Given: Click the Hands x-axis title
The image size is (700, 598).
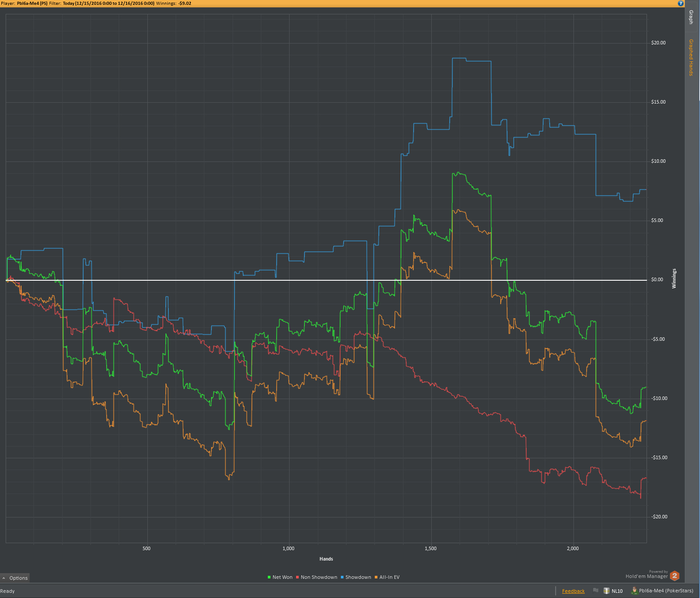Looking at the screenshot, I should (x=326, y=559).
